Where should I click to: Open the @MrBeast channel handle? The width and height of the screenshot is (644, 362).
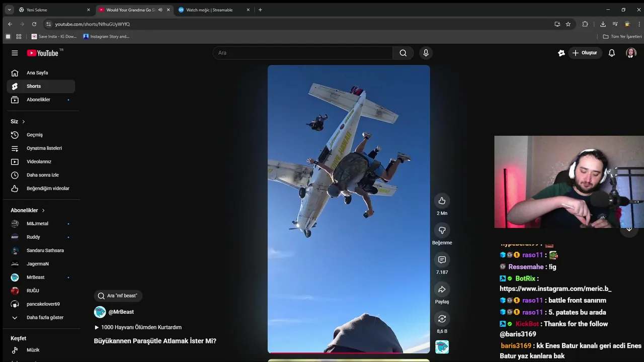click(121, 312)
